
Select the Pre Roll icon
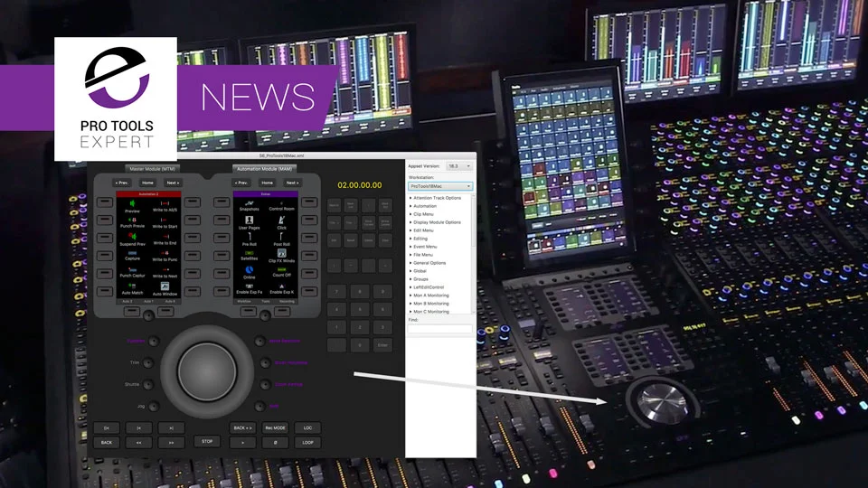pyautogui.click(x=250, y=237)
